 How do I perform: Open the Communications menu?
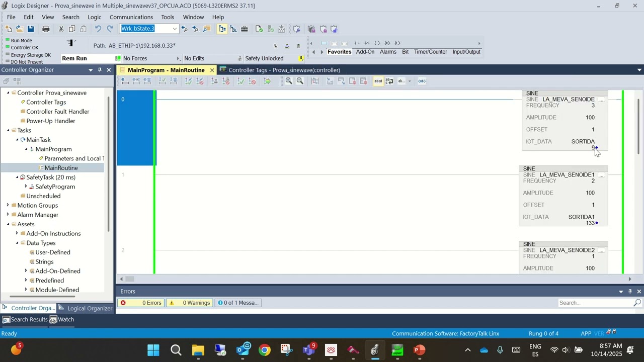pyautogui.click(x=131, y=17)
